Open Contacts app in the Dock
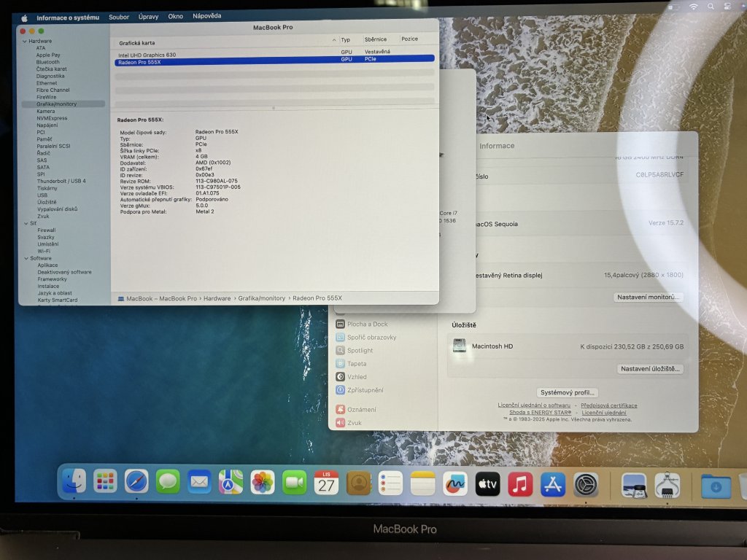The height and width of the screenshot is (560, 747). [x=358, y=483]
